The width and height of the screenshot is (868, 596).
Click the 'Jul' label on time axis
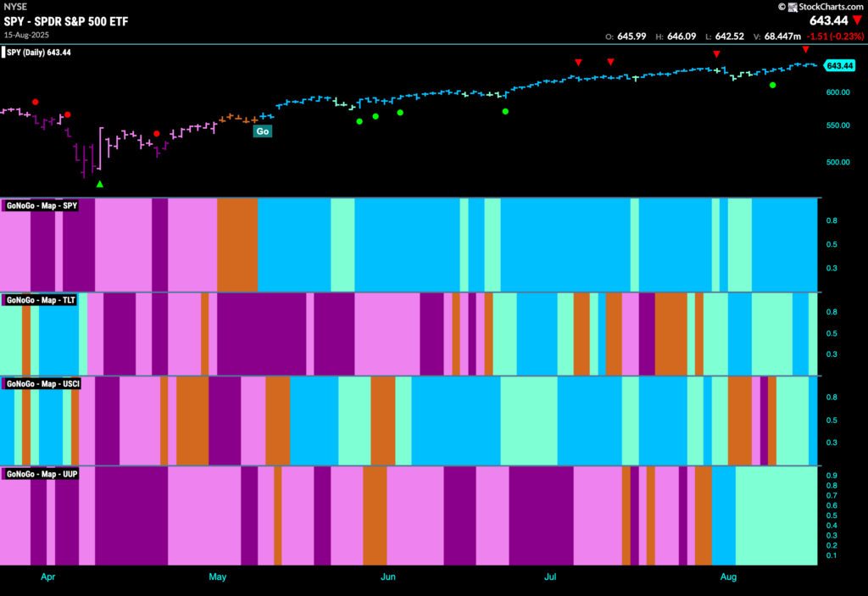(550, 577)
